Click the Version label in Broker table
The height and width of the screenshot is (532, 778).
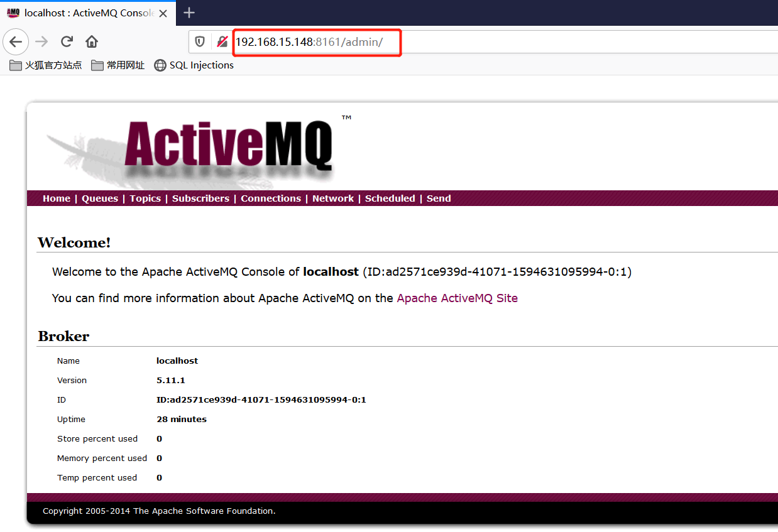tap(72, 381)
